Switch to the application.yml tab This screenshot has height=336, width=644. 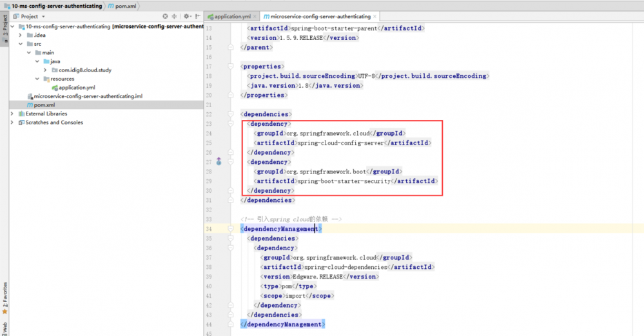231,16
